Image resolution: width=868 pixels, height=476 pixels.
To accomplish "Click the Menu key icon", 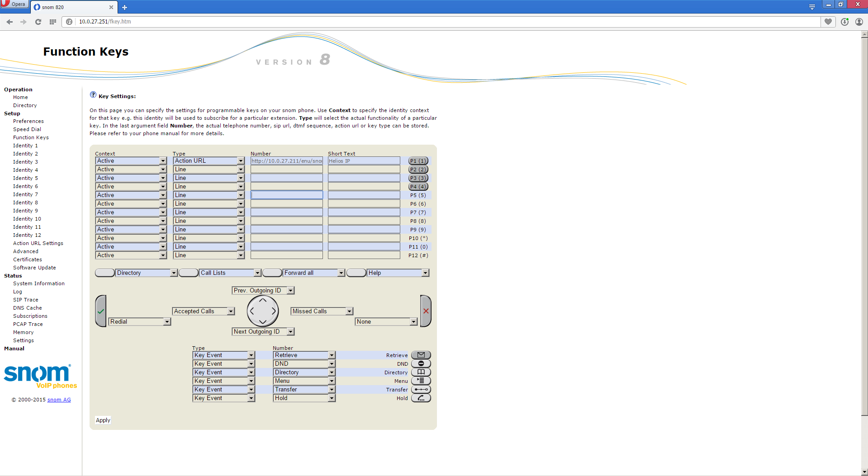I will tap(421, 381).
